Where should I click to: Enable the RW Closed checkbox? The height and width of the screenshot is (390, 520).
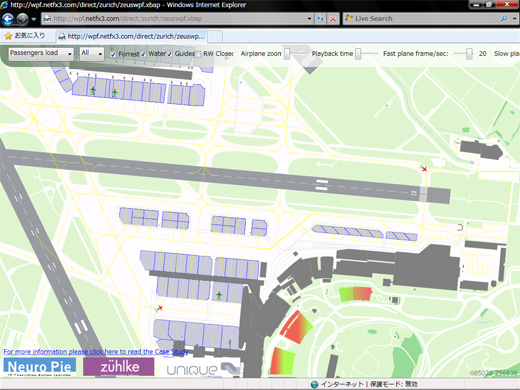pos(198,54)
